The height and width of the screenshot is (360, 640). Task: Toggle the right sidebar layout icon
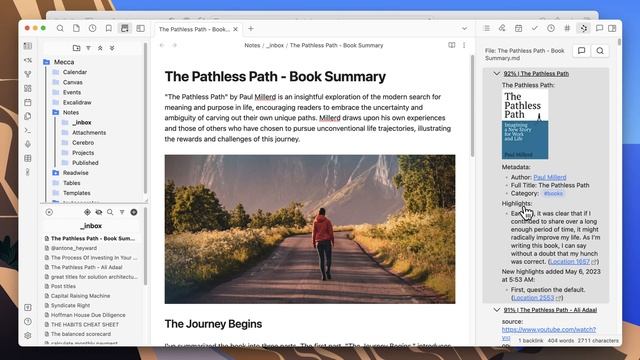click(612, 28)
